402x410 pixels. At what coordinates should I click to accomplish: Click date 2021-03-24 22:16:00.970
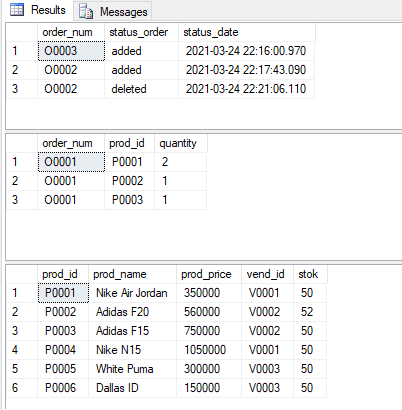click(x=246, y=51)
